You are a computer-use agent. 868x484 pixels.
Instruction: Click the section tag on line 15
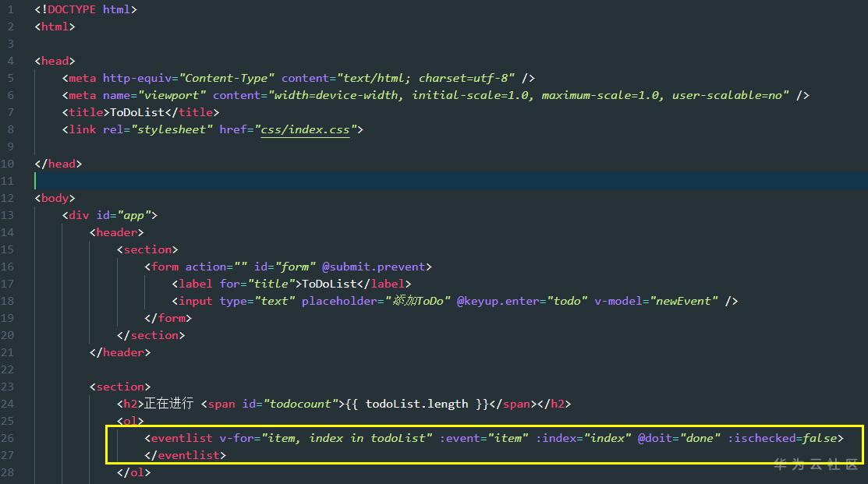(x=147, y=249)
